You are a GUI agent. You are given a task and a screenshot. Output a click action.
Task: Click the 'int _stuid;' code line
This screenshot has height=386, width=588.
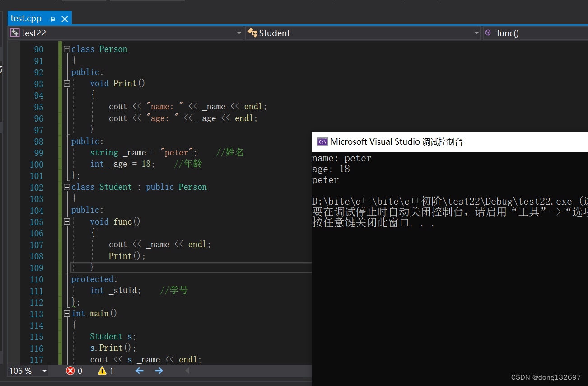coord(116,291)
